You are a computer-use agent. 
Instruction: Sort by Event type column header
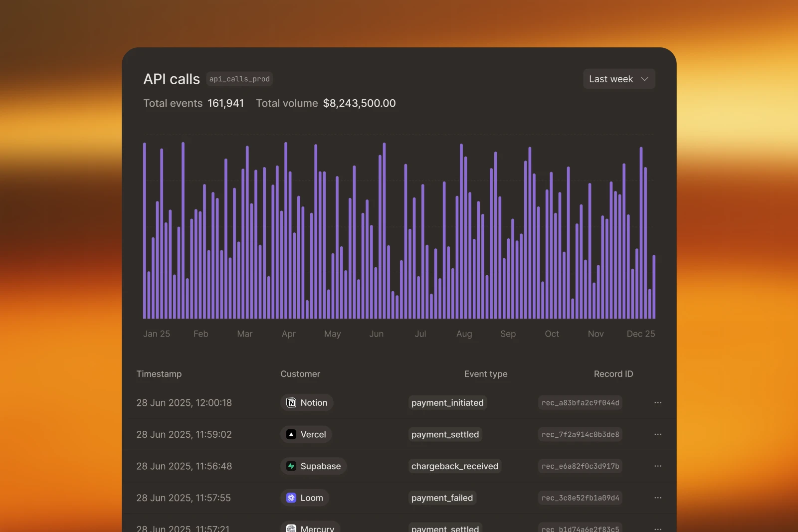[486, 374]
